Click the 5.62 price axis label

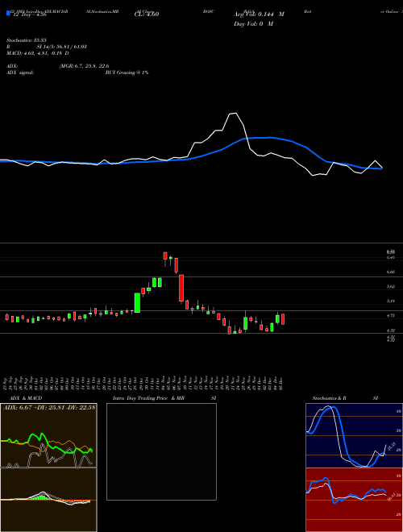(x=391, y=286)
